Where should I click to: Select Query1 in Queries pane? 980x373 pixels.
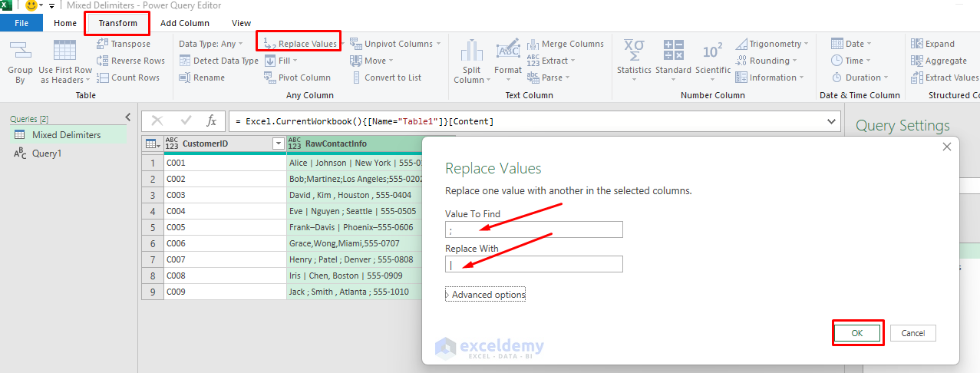click(47, 153)
